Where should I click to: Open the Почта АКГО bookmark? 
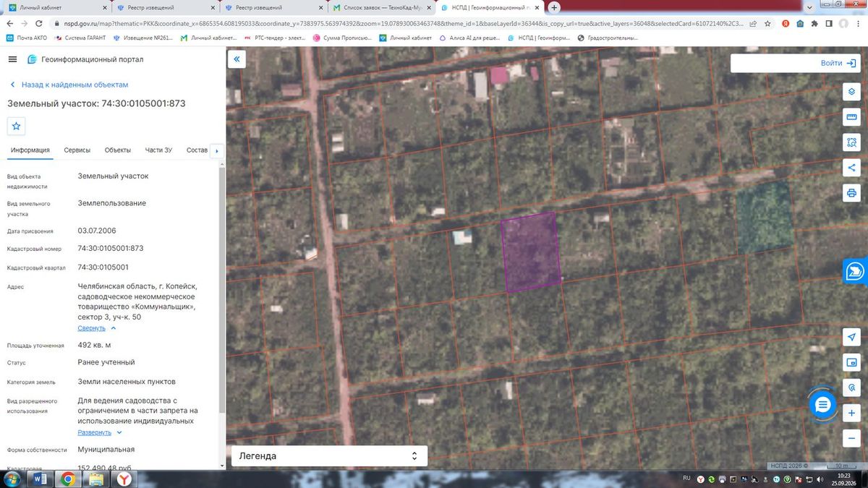coord(26,38)
